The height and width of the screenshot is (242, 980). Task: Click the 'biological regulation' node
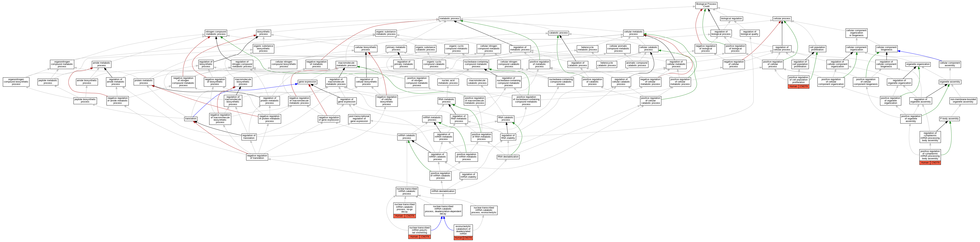pyautogui.click(x=731, y=19)
